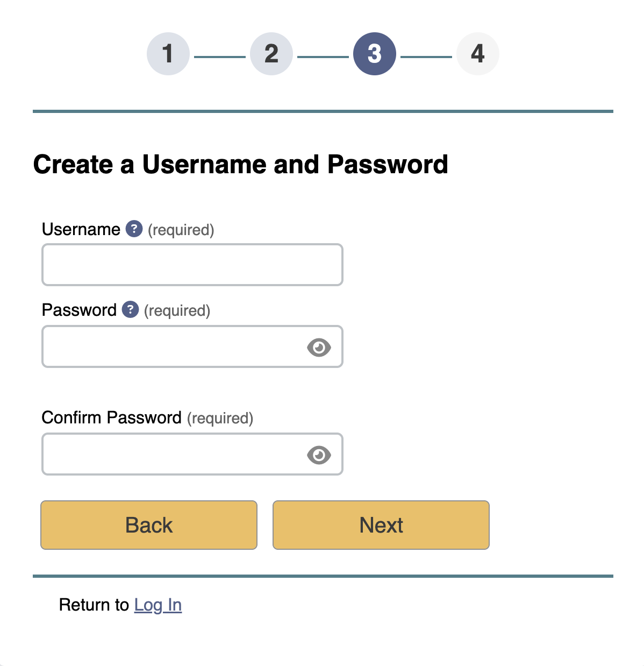Expand the Password requirements hint

point(130,310)
